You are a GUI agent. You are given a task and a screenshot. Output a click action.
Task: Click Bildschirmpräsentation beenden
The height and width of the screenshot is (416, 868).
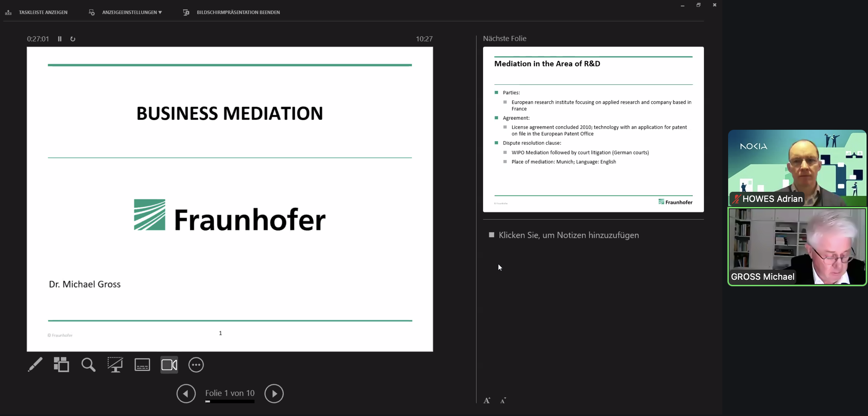point(238,12)
